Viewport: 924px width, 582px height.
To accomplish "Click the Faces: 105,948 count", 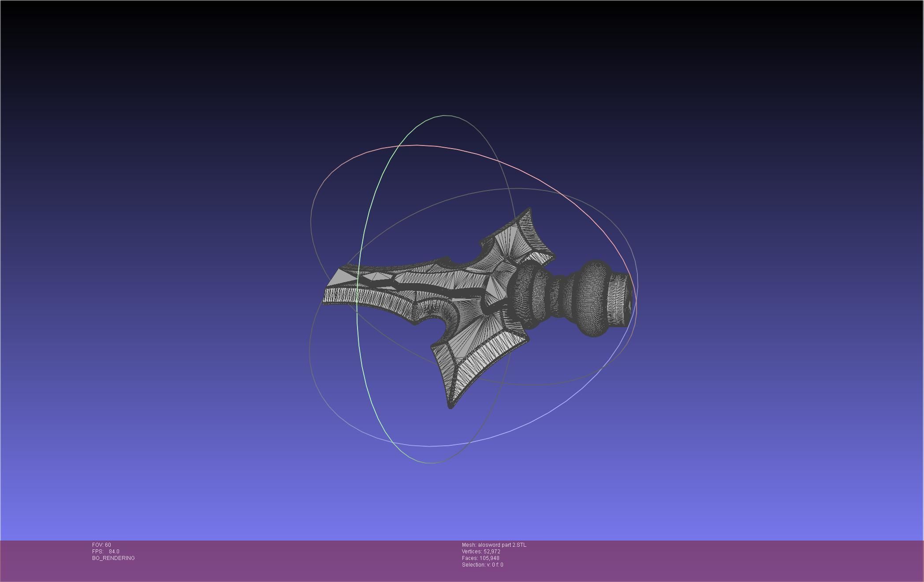I will 481,558.
